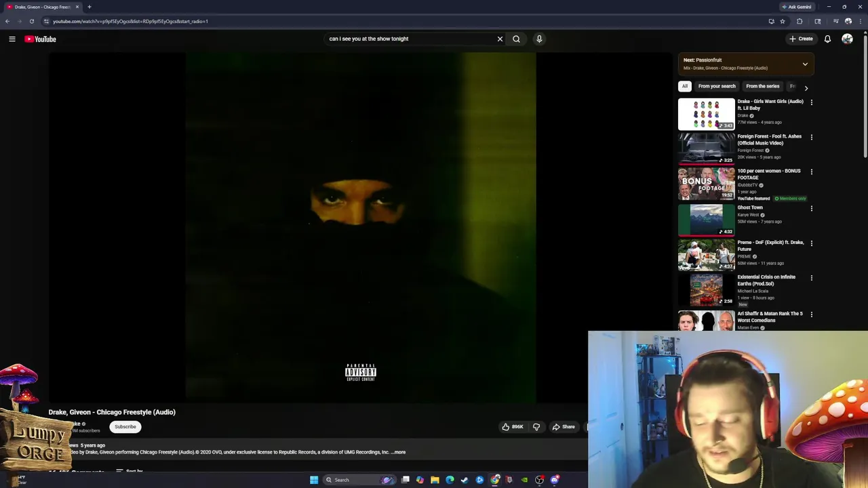Open a new browser tab
The width and height of the screenshot is (868, 488).
pyautogui.click(x=89, y=7)
